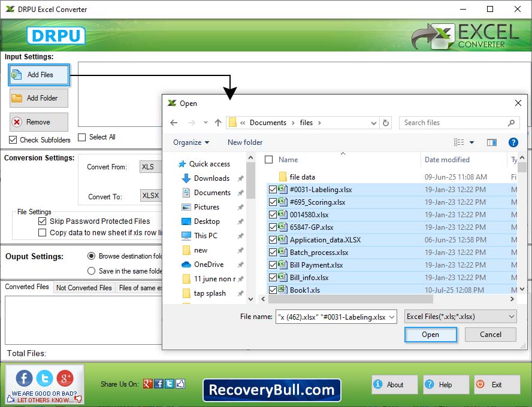Image resolution: width=532 pixels, height=407 pixels.
Task: Click Excel icon of 0014580.xlsx
Action: [x=283, y=214]
